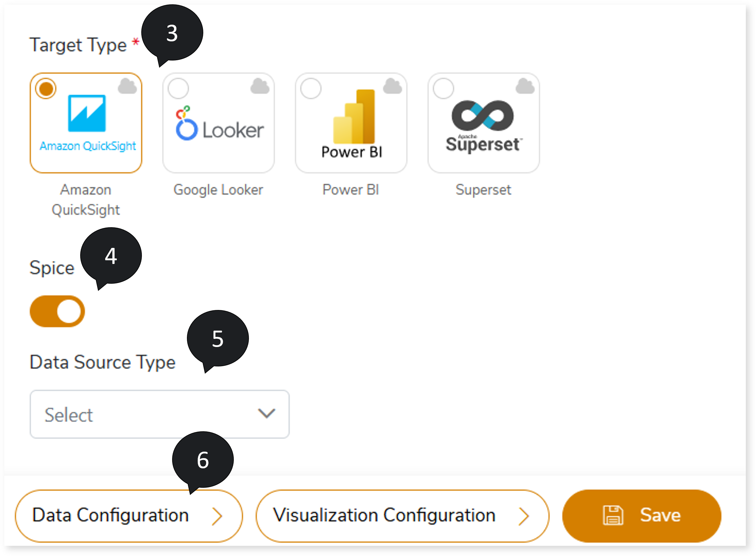Click cloud icon on Power BI card
This screenshot has height=556, width=756.
tap(392, 86)
